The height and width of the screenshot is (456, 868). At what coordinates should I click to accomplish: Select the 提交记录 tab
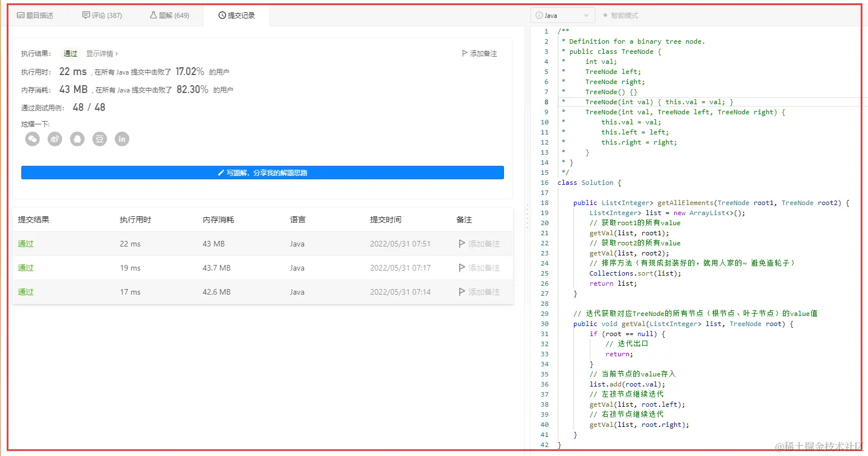[x=236, y=16]
